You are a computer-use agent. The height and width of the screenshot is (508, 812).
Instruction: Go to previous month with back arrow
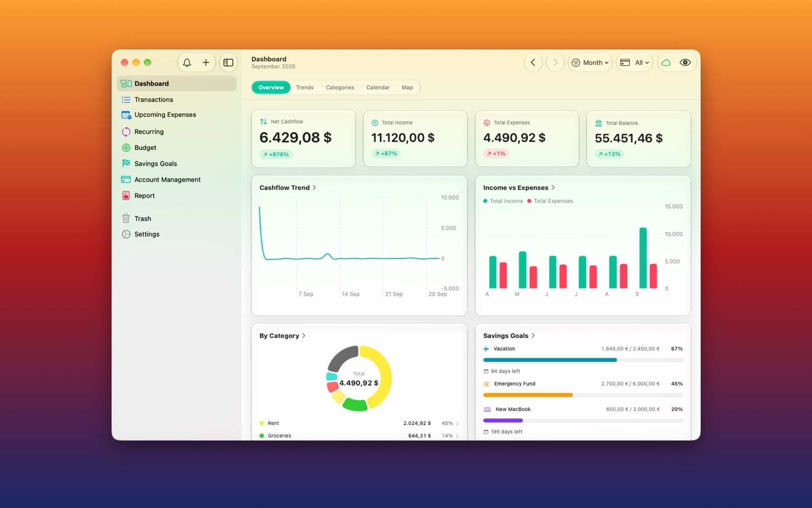click(533, 63)
